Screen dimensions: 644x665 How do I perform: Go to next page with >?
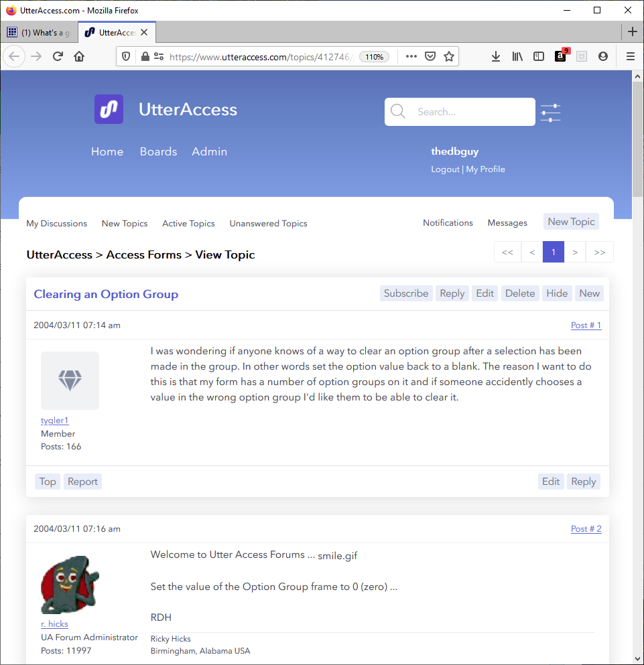(x=575, y=252)
